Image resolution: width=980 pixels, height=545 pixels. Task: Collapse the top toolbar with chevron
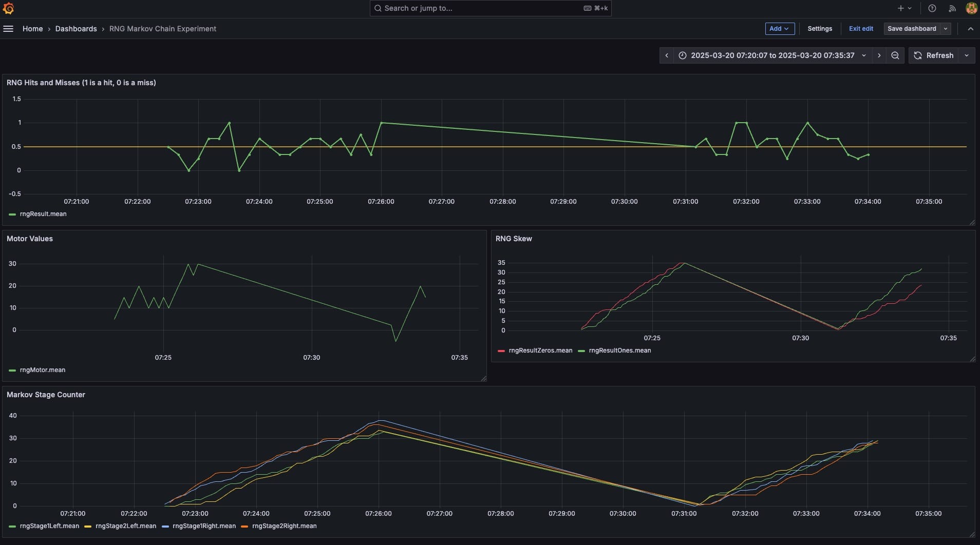tap(970, 29)
